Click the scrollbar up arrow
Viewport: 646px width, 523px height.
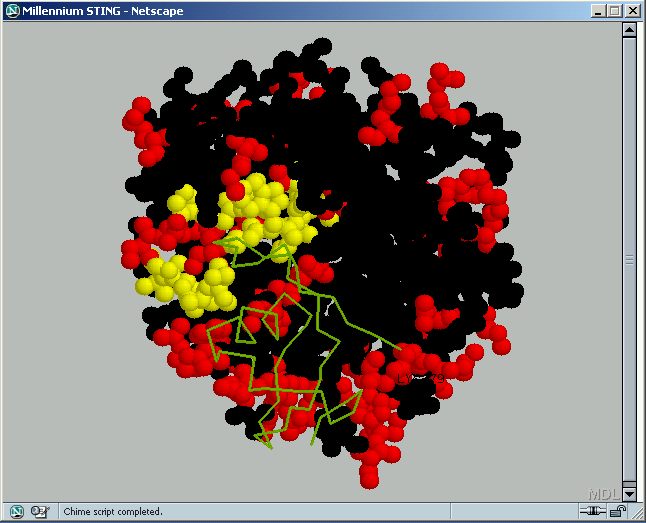coord(629,30)
